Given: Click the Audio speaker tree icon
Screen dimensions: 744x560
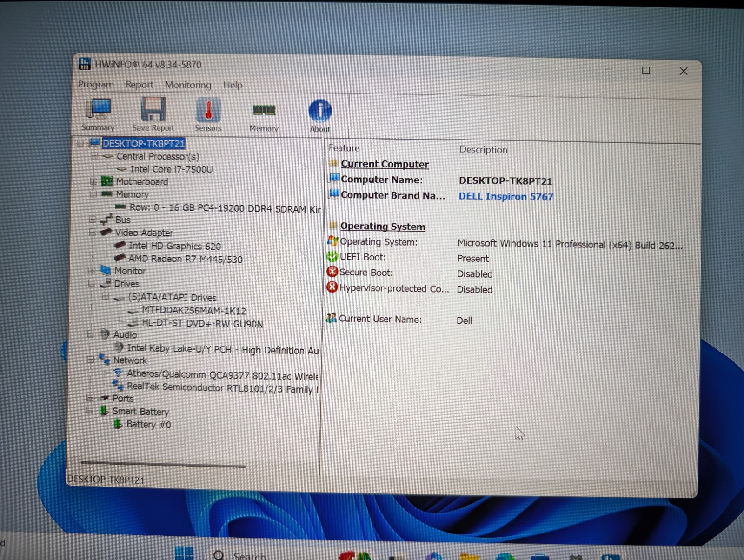Looking at the screenshot, I should point(105,334).
